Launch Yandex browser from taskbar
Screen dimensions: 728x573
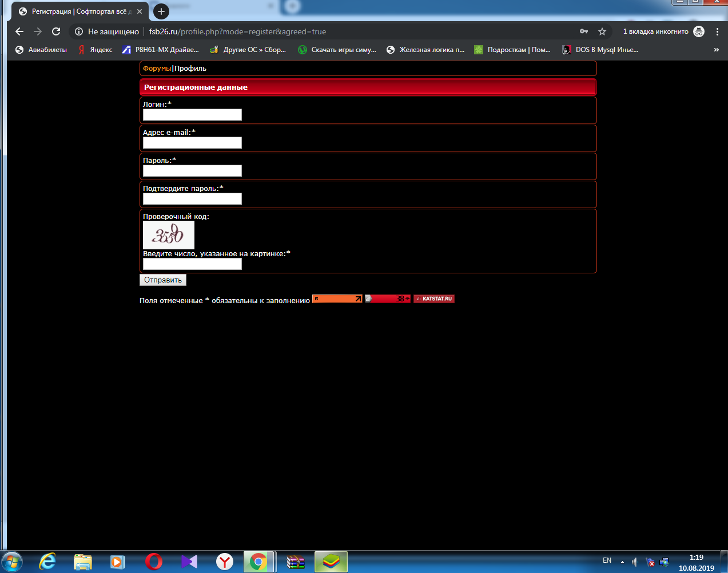tap(224, 562)
